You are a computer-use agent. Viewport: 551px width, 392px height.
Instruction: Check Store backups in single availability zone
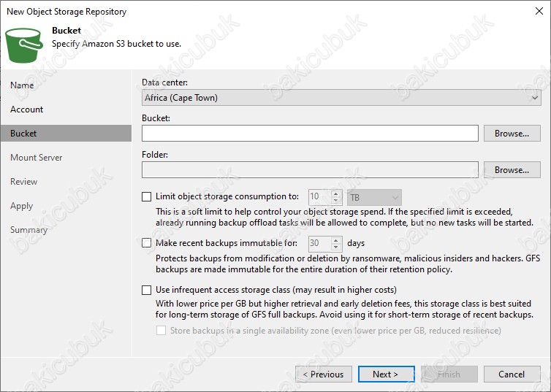click(x=161, y=331)
